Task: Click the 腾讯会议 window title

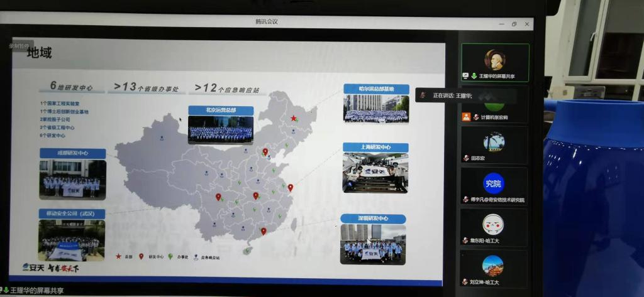Action: (x=267, y=22)
